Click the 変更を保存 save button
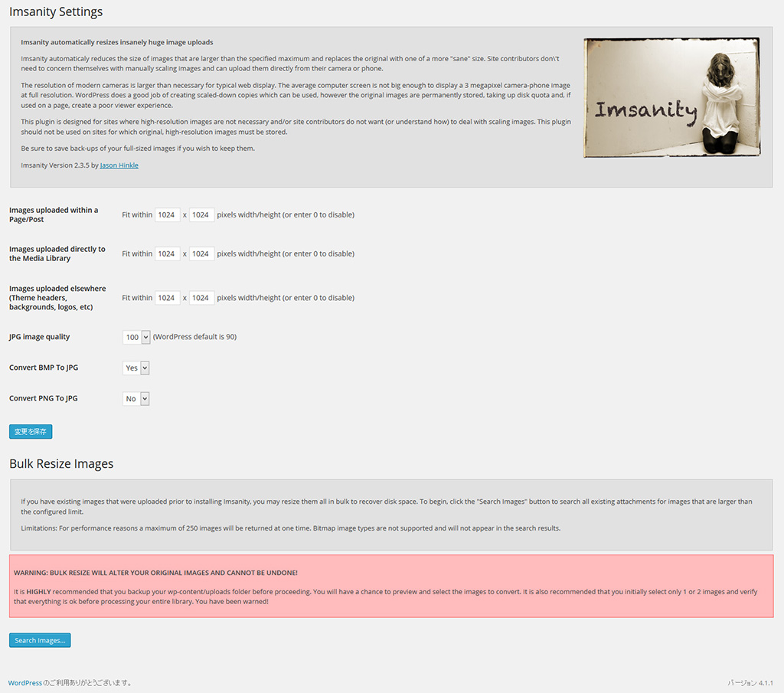This screenshot has height=693, width=784. [x=30, y=431]
